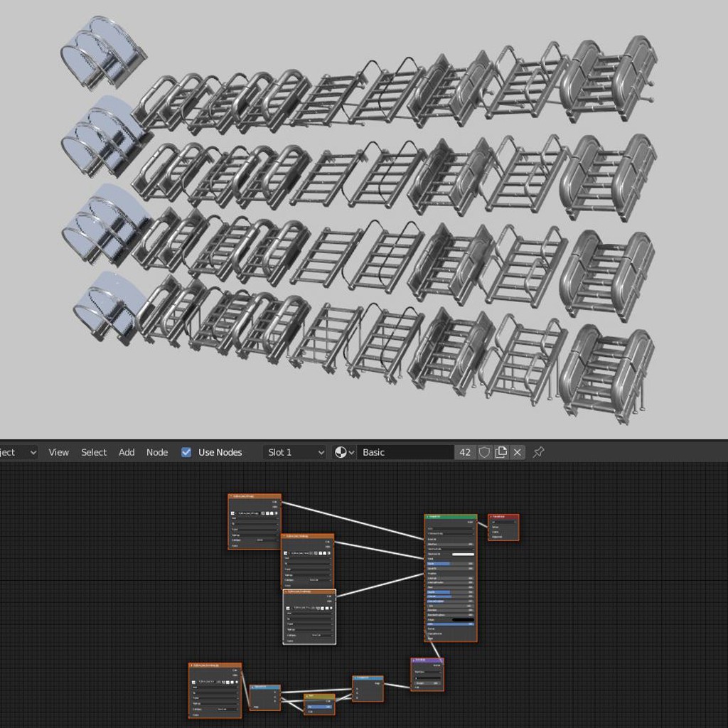The width and height of the screenshot is (728, 728).
Task: Uncheck the Use Nodes checkbox
Action: click(x=186, y=452)
